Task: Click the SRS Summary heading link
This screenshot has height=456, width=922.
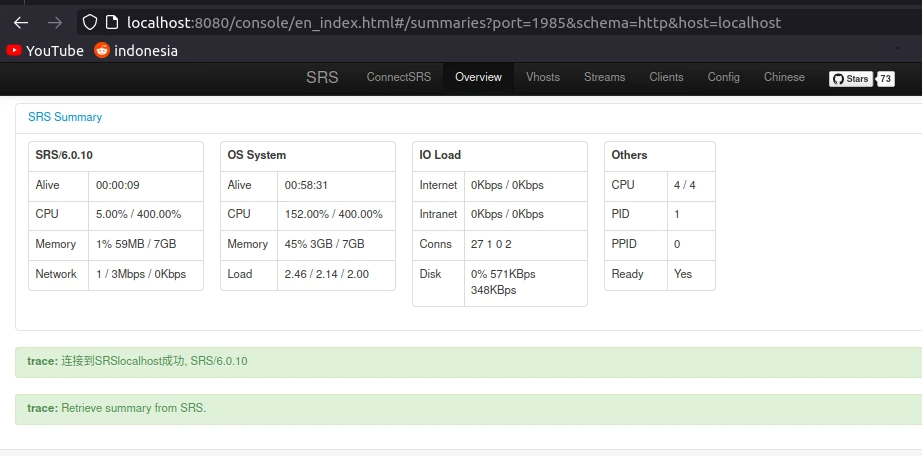Action: [65, 117]
